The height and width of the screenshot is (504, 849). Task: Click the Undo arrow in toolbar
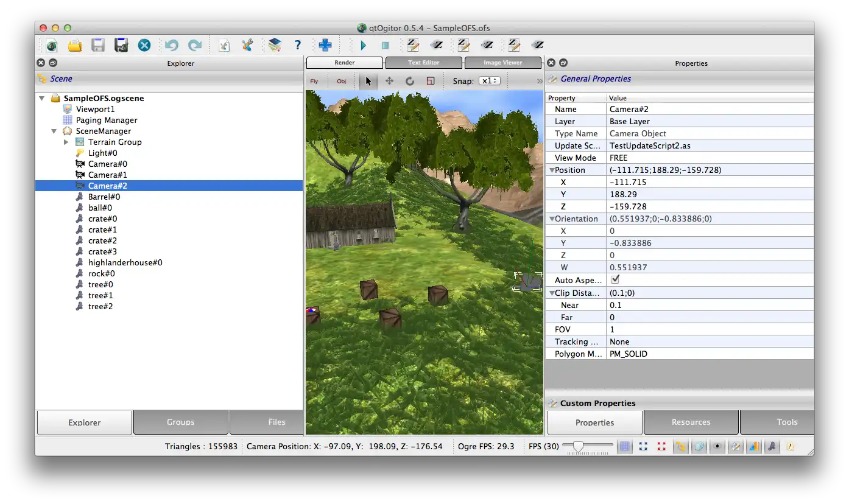[171, 45]
